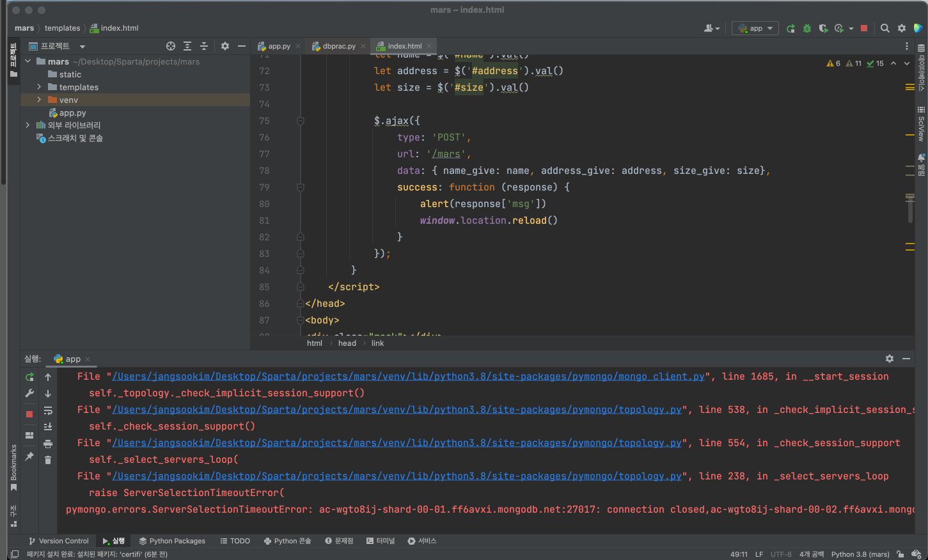The image size is (928, 560).
Task: Stop process with red square in Run panel
Action: [29, 414]
